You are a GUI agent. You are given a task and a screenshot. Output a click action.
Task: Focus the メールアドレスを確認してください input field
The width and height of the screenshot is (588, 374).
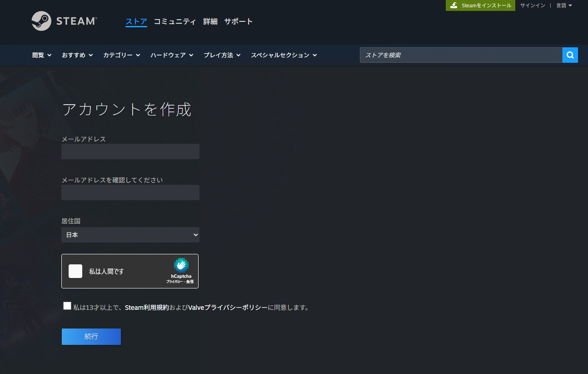tap(130, 192)
